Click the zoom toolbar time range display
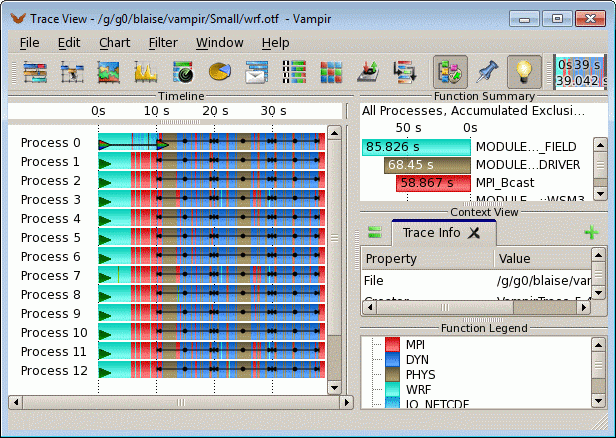This screenshot has width=616, height=438. click(x=580, y=72)
